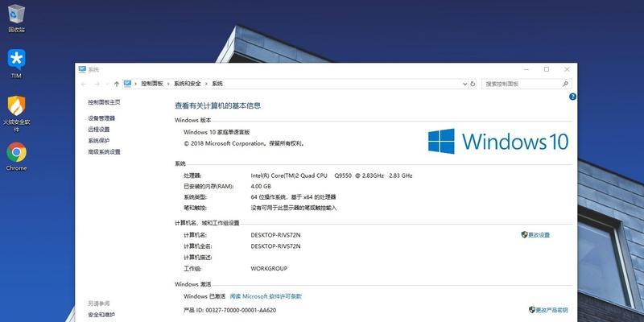Expand chevron after 控制面板 breadcrumb
The width and height of the screenshot is (644, 322).
(168, 84)
